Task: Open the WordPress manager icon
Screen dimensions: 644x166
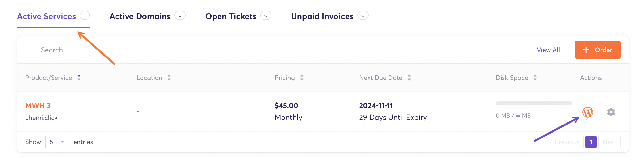Action: coord(588,112)
